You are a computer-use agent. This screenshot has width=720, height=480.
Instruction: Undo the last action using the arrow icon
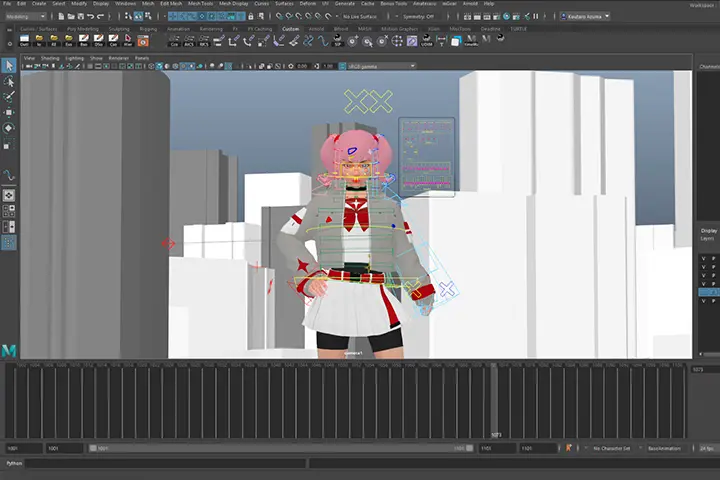pos(90,17)
